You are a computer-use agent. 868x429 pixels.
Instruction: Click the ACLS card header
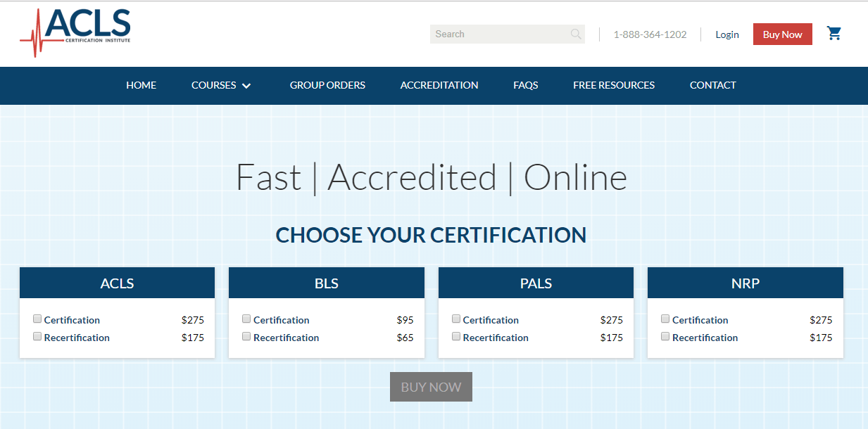click(x=117, y=283)
